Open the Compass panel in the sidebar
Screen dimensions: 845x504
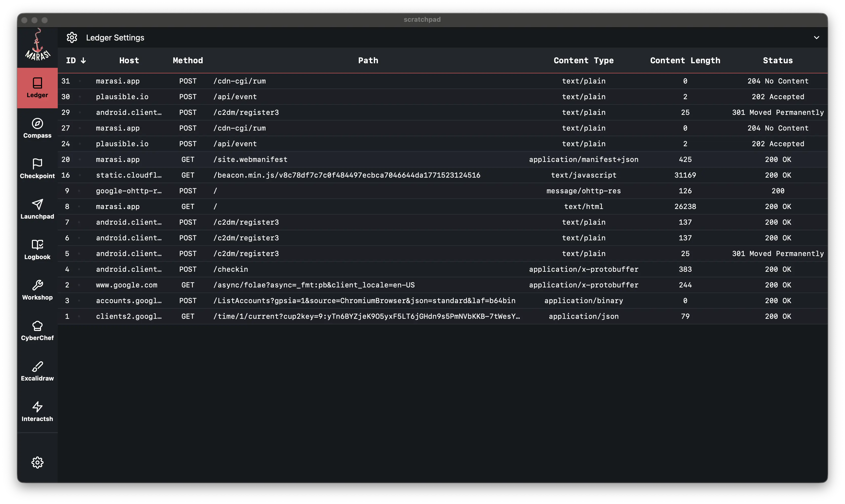click(37, 128)
